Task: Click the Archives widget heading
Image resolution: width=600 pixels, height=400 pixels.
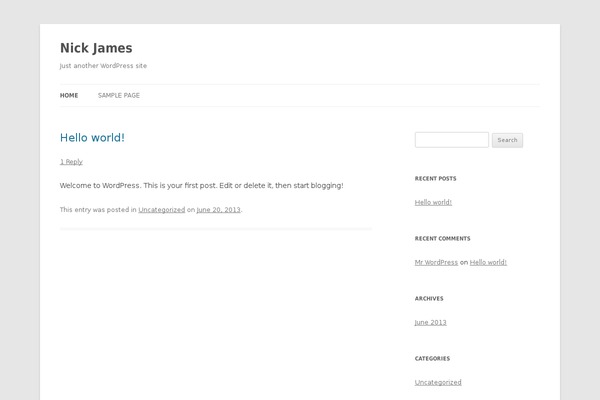Action: pyautogui.click(x=429, y=299)
